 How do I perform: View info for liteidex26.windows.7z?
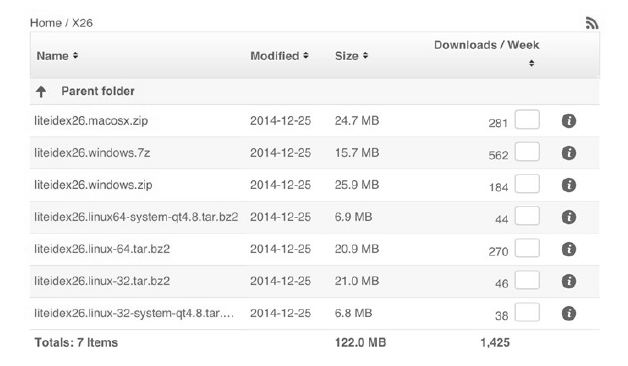[569, 153]
